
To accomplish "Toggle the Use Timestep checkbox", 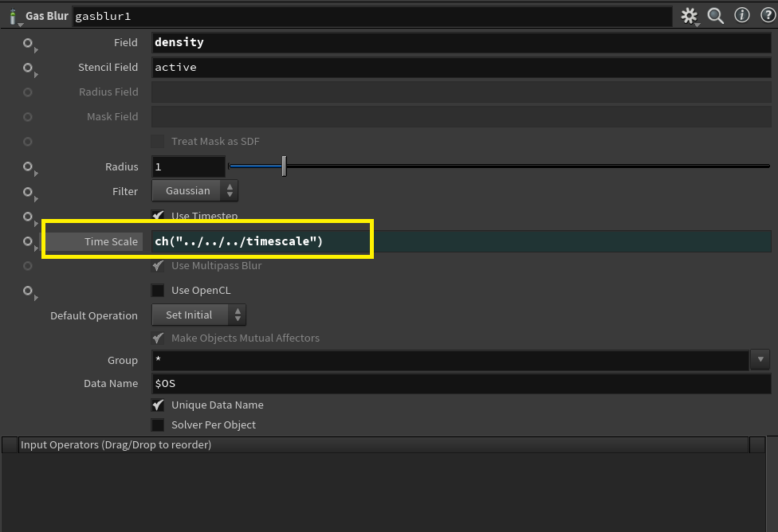I will (158, 216).
